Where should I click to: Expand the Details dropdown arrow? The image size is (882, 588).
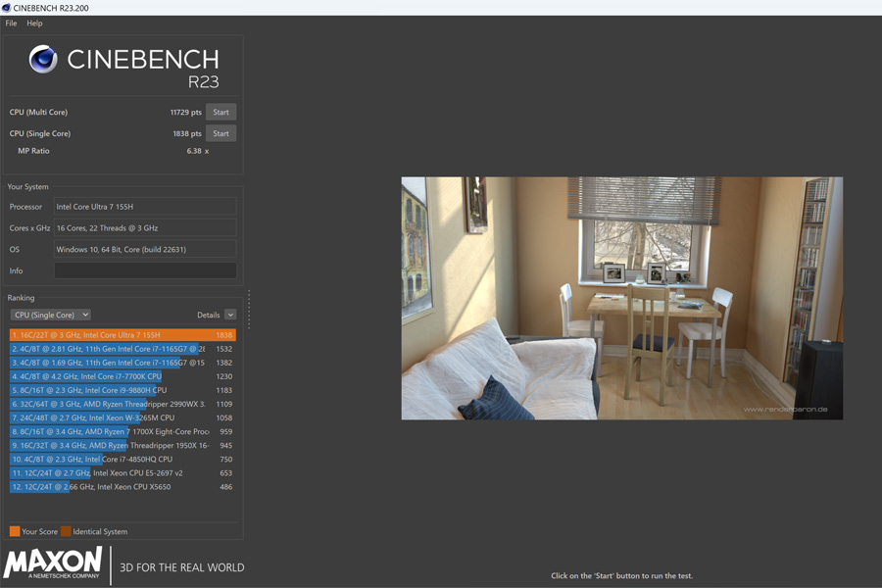230,315
